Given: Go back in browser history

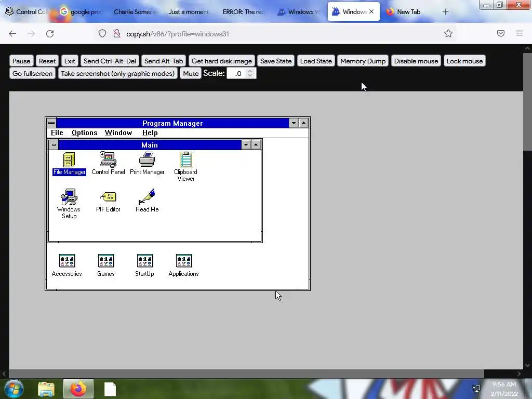Looking at the screenshot, I should click(x=12, y=34).
